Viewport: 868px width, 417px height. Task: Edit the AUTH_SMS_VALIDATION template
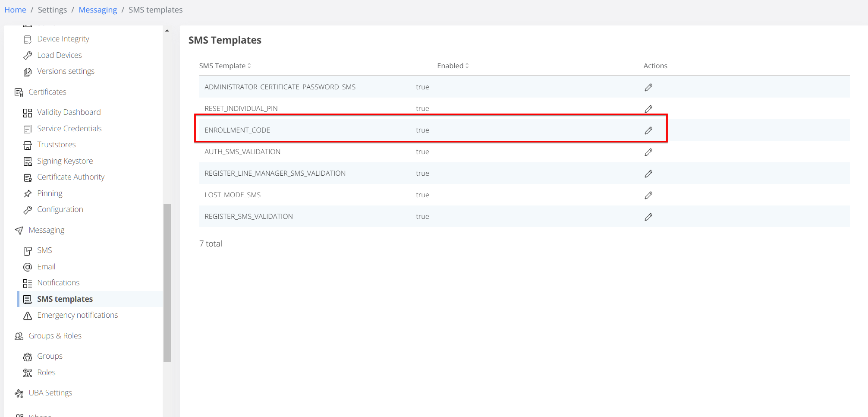pos(648,152)
